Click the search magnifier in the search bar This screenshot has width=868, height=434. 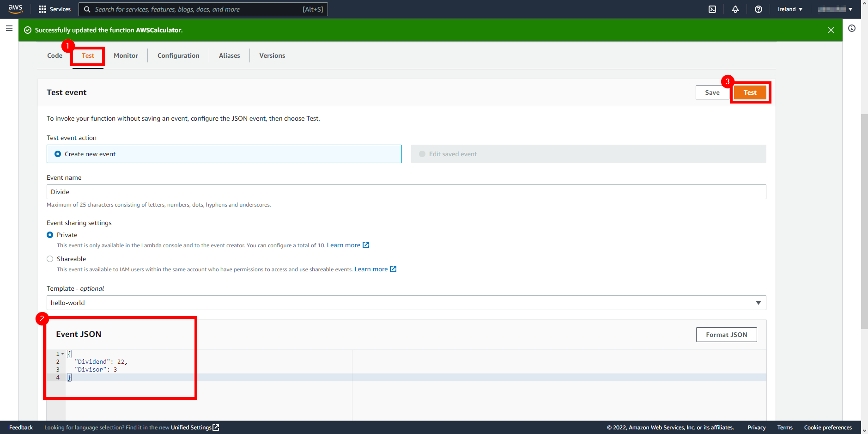pyautogui.click(x=87, y=9)
